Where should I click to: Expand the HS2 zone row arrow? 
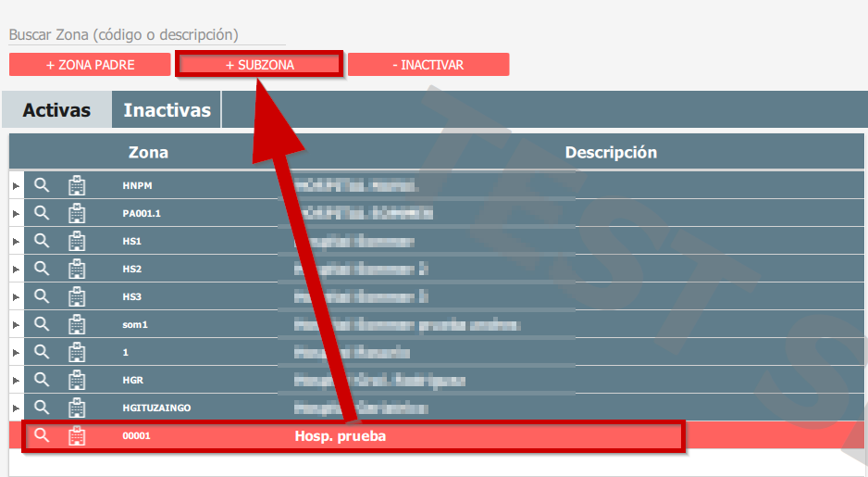pyautogui.click(x=16, y=270)
